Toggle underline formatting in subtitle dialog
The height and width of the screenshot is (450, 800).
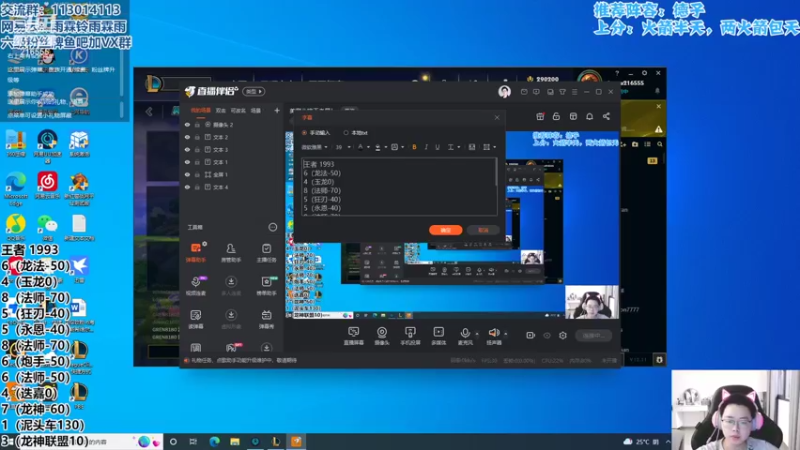click(x=437, y=147)
